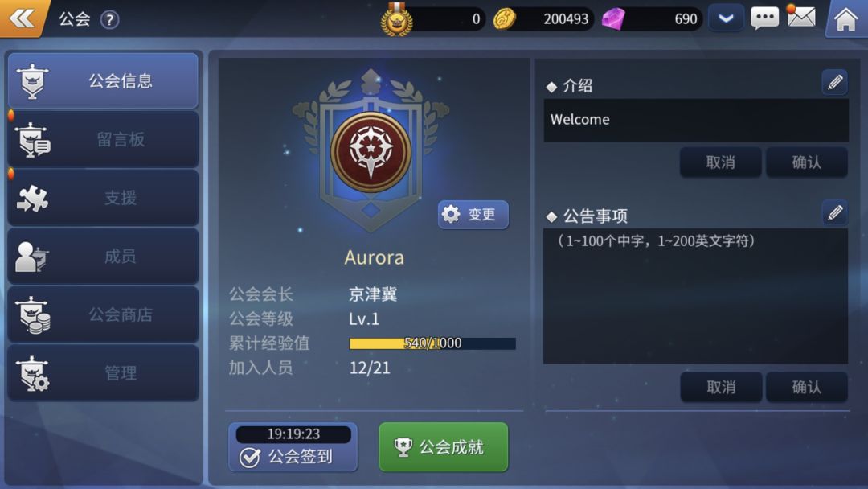Go back using the double-arrow icon
The height and width of the screenshot is (489, 868).
pos(23,18)
